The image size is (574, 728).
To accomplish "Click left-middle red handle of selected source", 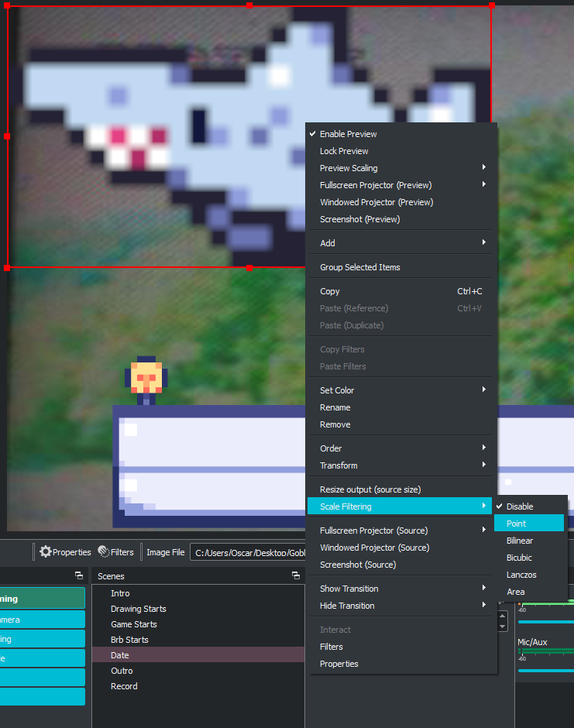I will (x=6, y=136).
